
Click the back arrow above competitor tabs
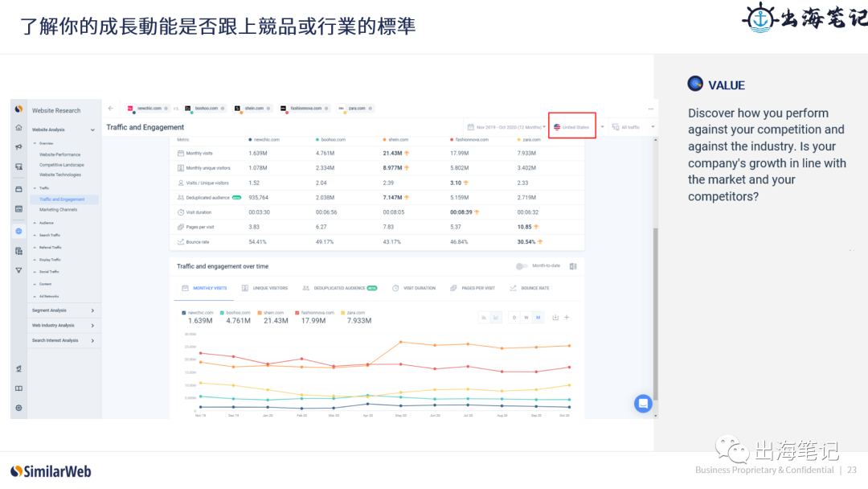point(109,109)
